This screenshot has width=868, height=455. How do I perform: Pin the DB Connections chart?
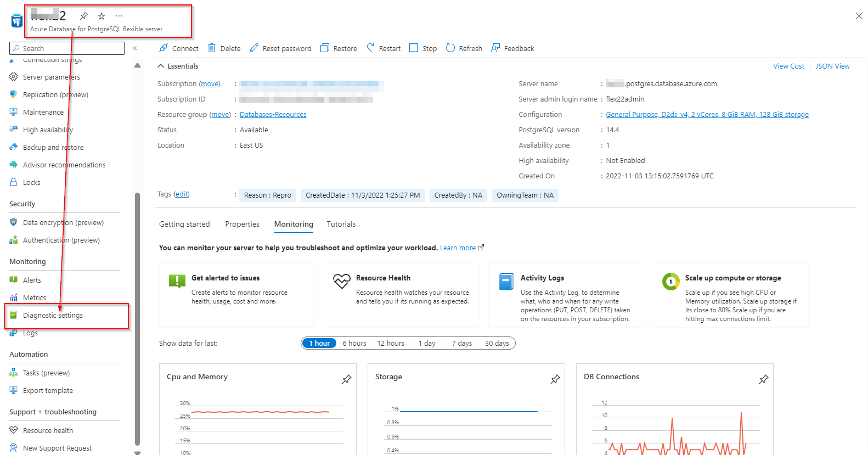[764, 379]
